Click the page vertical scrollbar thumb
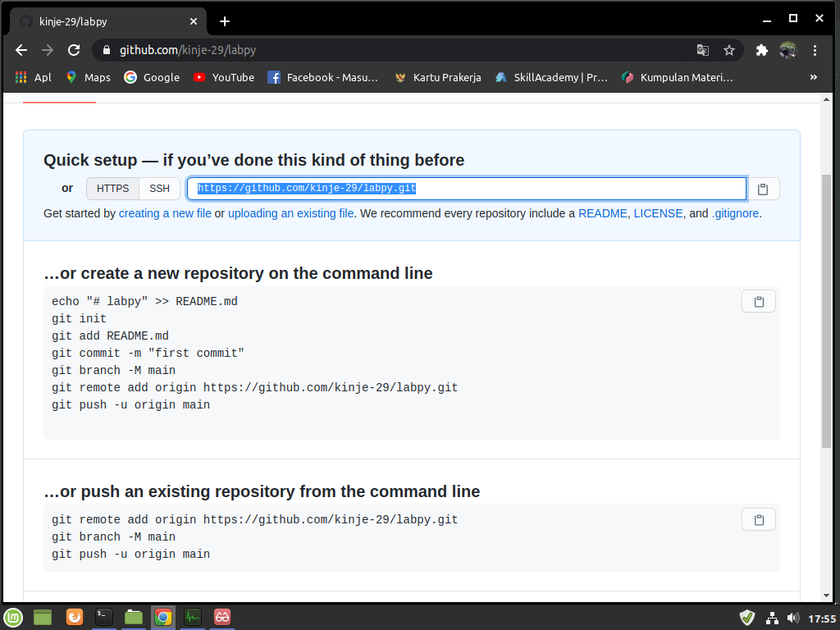 826,311
